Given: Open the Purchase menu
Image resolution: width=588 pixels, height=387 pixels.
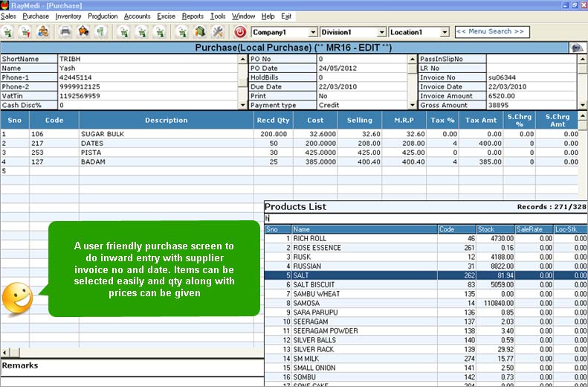Looking at the screenshot, I should point(36,16).
